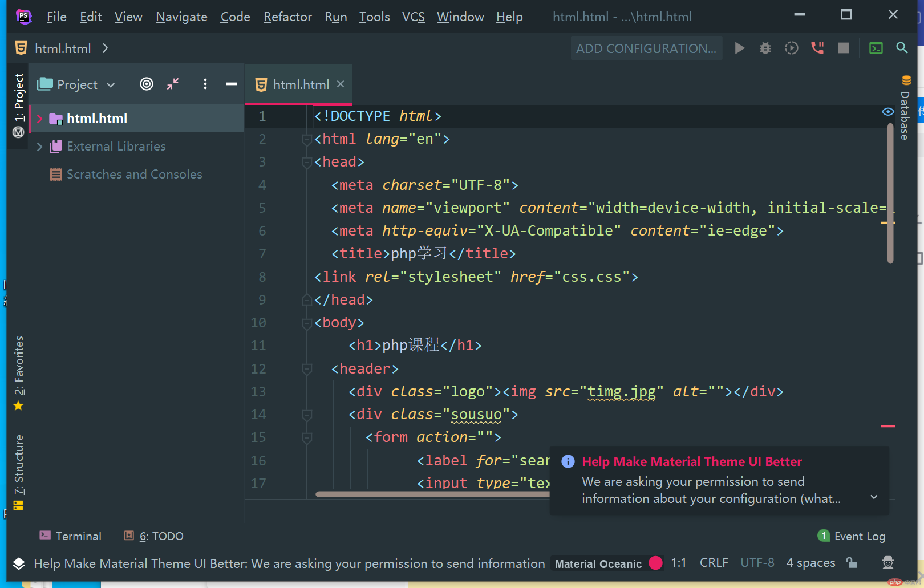Open the Project view dropdown

pos(76,84)
